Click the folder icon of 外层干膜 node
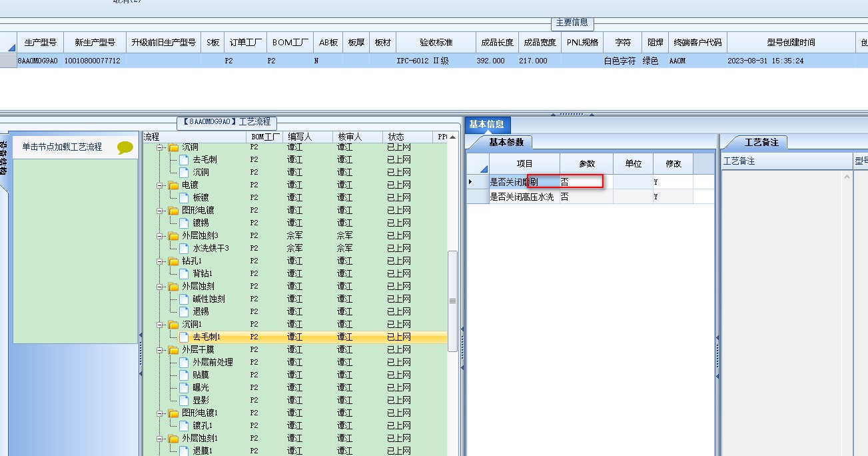 pos(173,350)
